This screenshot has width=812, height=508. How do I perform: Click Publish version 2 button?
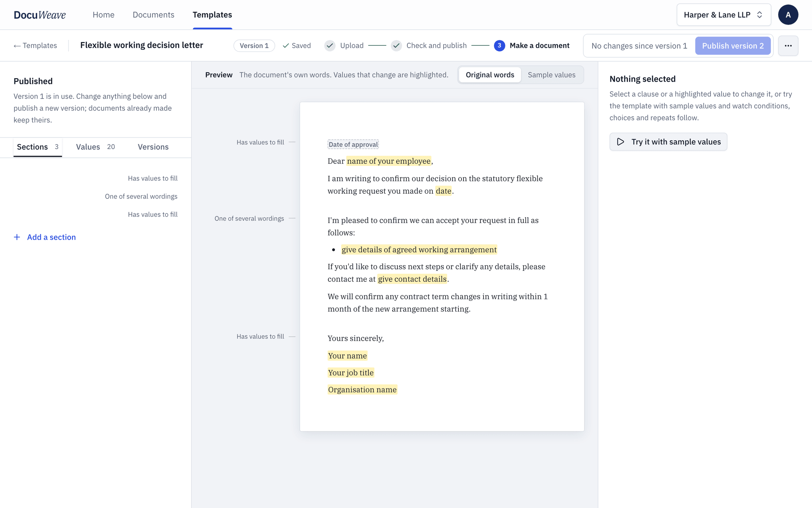coord(733,46)
